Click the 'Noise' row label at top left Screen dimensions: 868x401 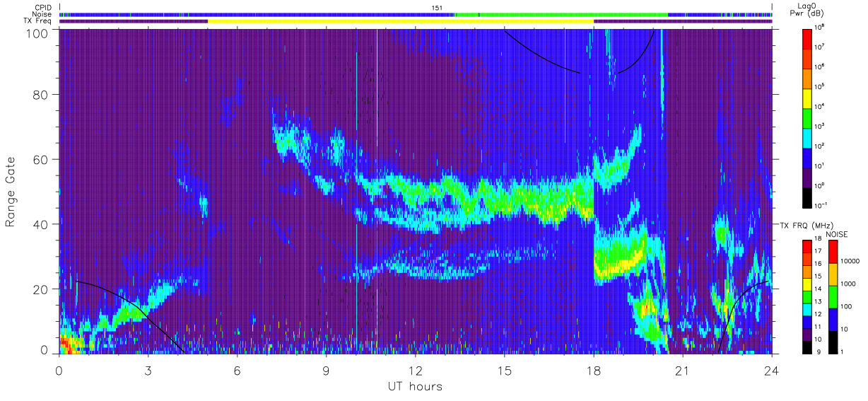[x=42, y=14]
